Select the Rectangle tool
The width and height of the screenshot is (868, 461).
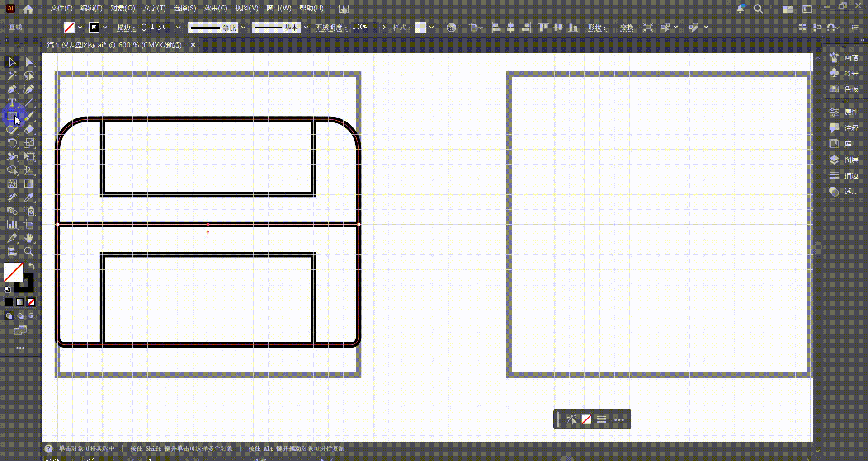(x=12, y=116)
